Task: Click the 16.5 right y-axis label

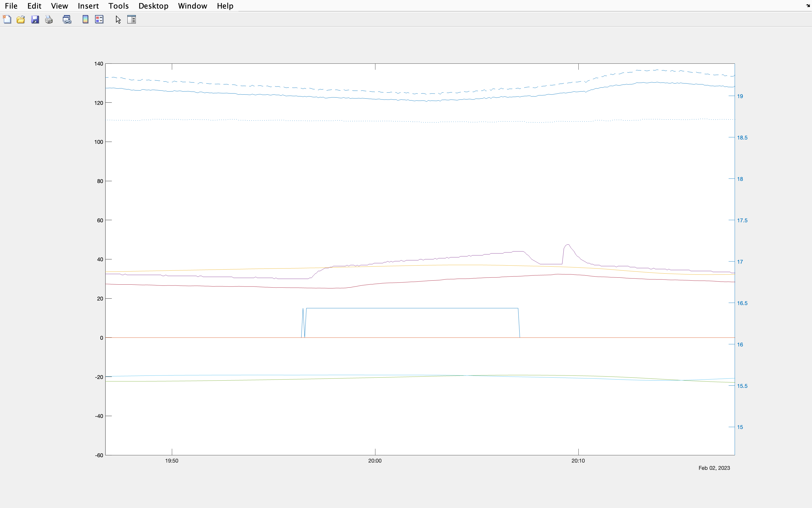Action: click(742, 303)
